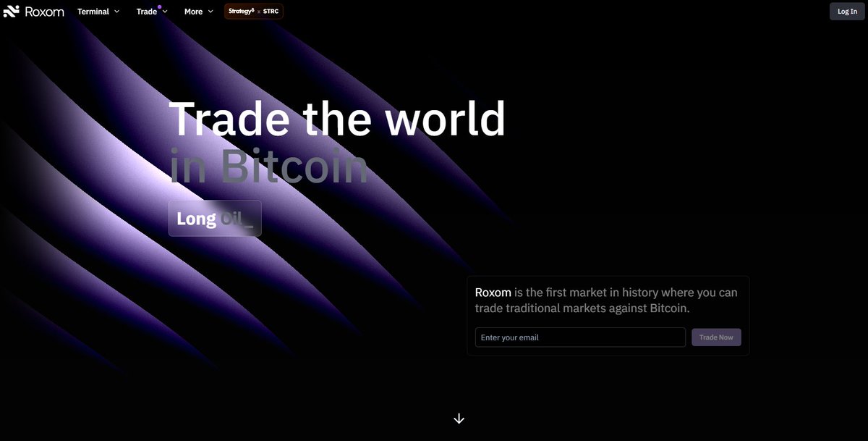This screenshot has height=441, width=868.
Task: Click the 'in Bitcoin' heading text
Action: pyautogui.click(x=268, y=166)
